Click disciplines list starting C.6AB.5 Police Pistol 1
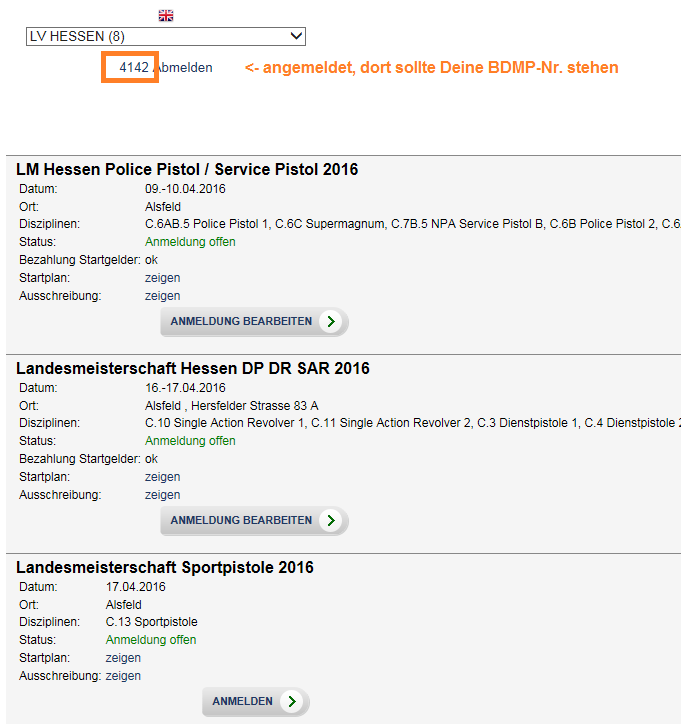The width and height of the screenshot is (681, 724). (x=413, y=224)
